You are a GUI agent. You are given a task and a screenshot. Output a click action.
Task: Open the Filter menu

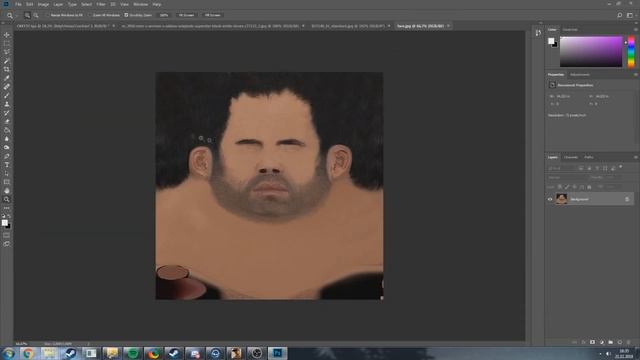tap(101, 4)
